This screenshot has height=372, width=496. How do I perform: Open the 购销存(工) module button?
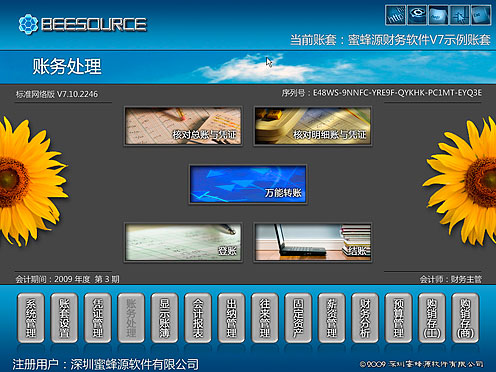click(432, 318)
